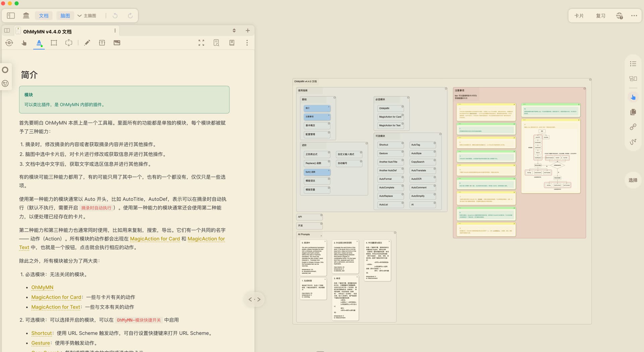Switch to the 复习 tab
This screenshot has height=352, width=644.
click(x=600, y=16)
